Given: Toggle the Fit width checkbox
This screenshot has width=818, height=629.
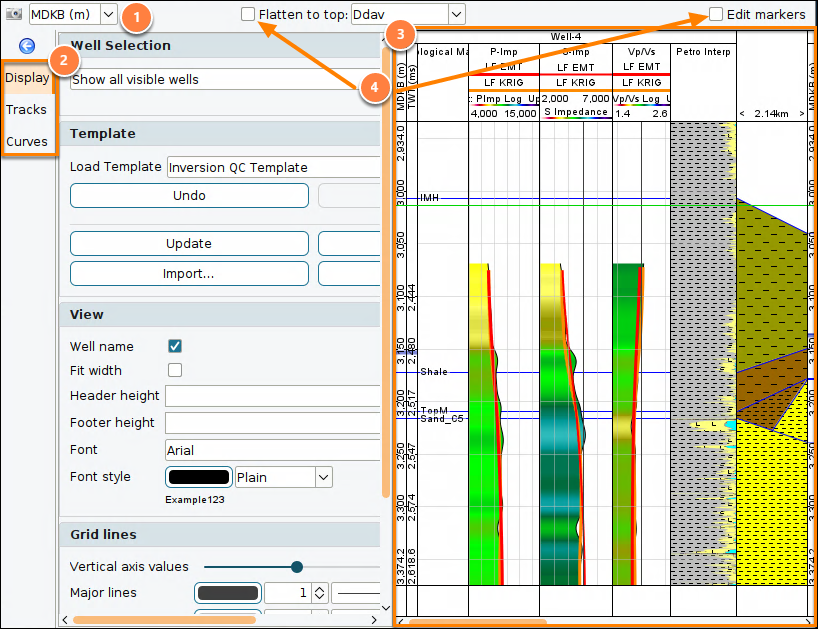Looking at the screenshot, I should click(175, 370).
